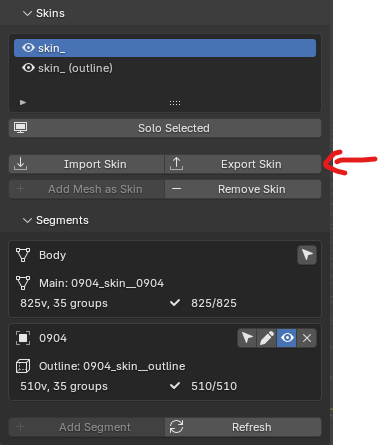This screenshot has height=445, width=378.
Task: Click the 510/510 vertex count
Action: click(214, 386)
